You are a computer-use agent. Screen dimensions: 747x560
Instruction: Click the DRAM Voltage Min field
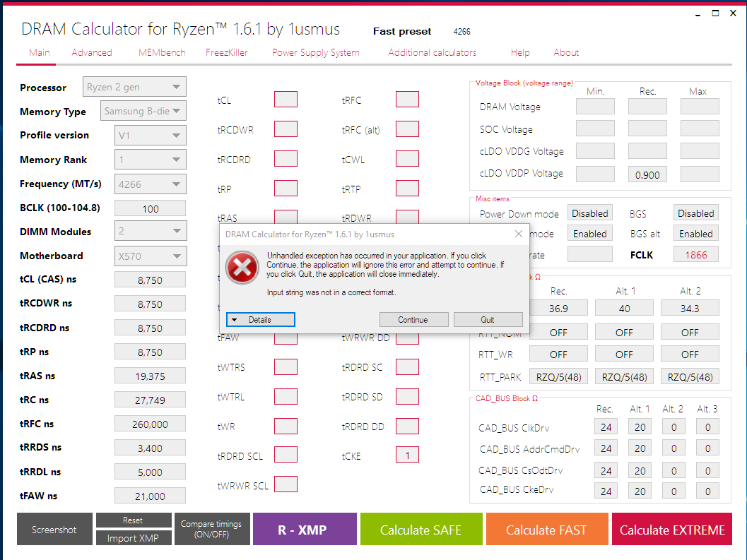click(595, 106)
